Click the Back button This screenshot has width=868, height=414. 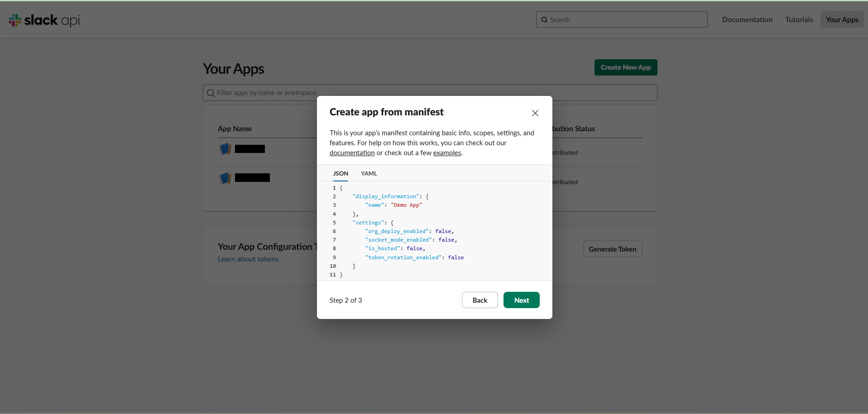(x=480, y=300)
